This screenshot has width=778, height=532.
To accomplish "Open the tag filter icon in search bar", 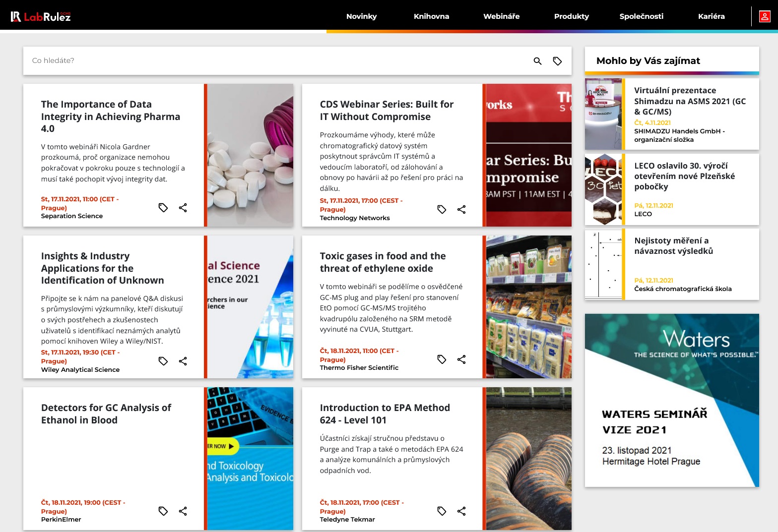I will [557, 61].
